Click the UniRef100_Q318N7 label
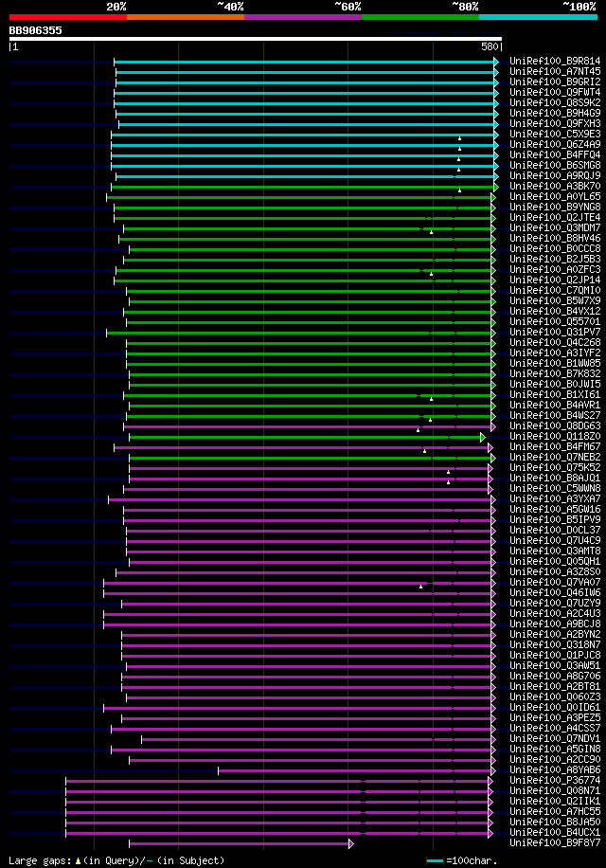 point(555,645)
